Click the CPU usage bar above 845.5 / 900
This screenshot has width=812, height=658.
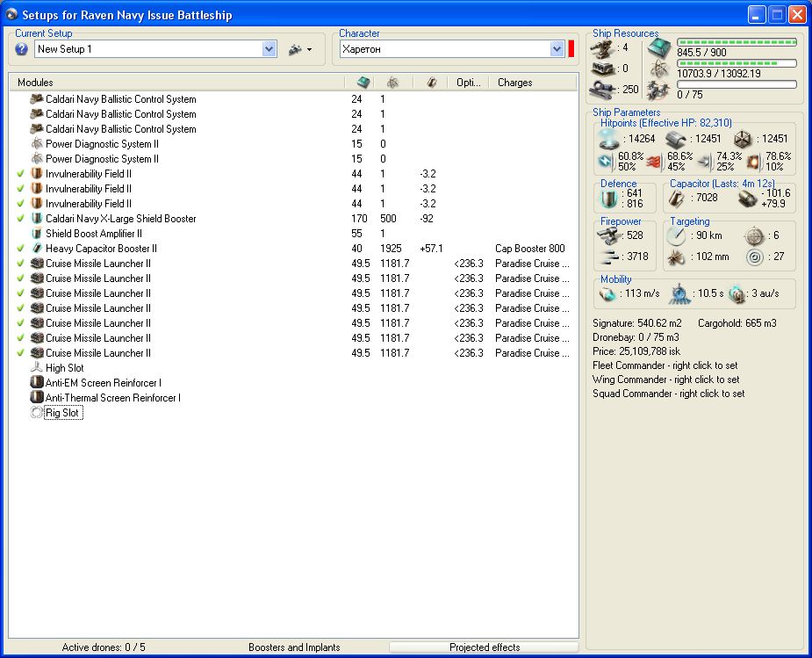[x=737, y=42]
